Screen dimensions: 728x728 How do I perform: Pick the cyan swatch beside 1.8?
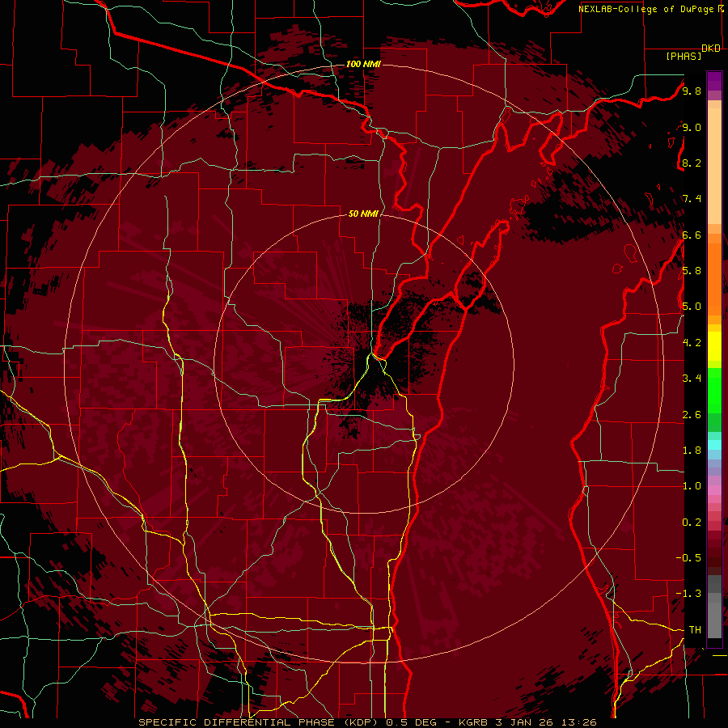tap(714, 445)
